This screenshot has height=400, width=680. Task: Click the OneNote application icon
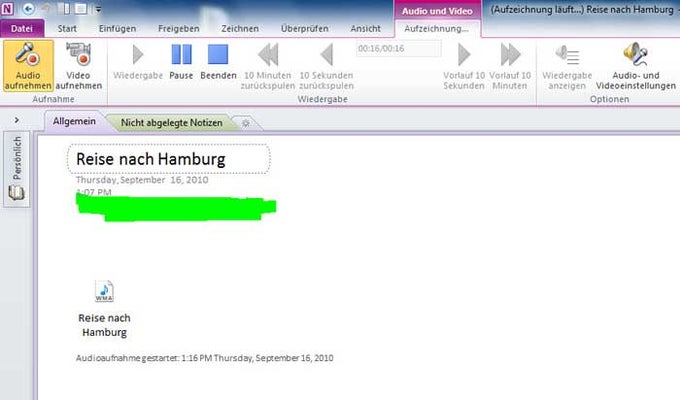point(7,8)
